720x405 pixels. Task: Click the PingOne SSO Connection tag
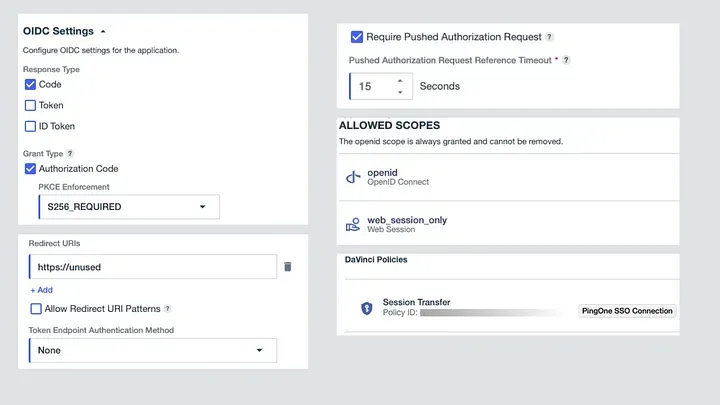coord(627,311)
